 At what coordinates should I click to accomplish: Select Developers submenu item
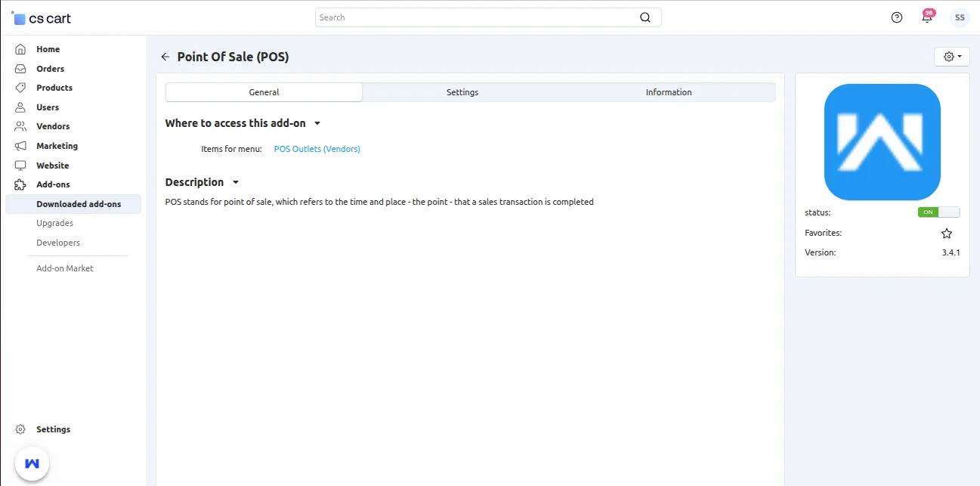pos(58,243)
